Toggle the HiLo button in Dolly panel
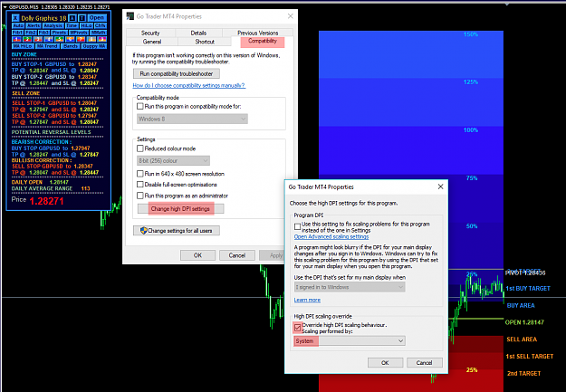This screenshot has height=392, width=566. (87, 25)
